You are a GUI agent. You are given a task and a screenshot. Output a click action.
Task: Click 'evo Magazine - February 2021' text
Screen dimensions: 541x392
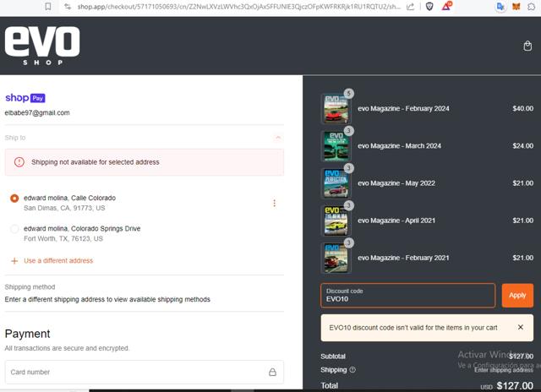pyautogui.click(x=403, y=258)
